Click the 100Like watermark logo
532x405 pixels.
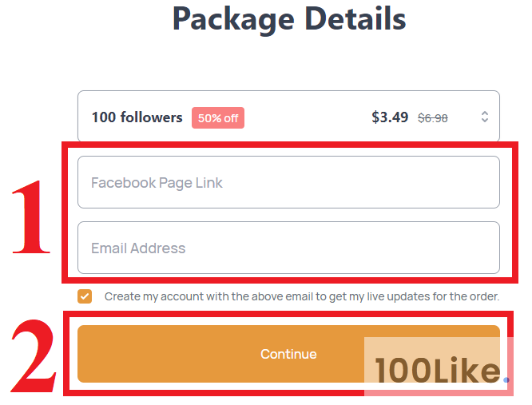(x=437, y=370)
